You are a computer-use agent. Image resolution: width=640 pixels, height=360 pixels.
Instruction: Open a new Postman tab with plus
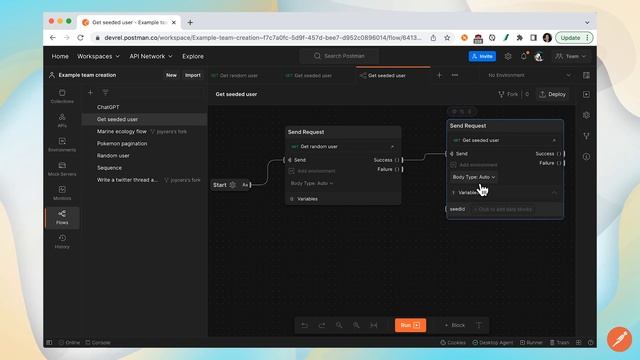439,76
